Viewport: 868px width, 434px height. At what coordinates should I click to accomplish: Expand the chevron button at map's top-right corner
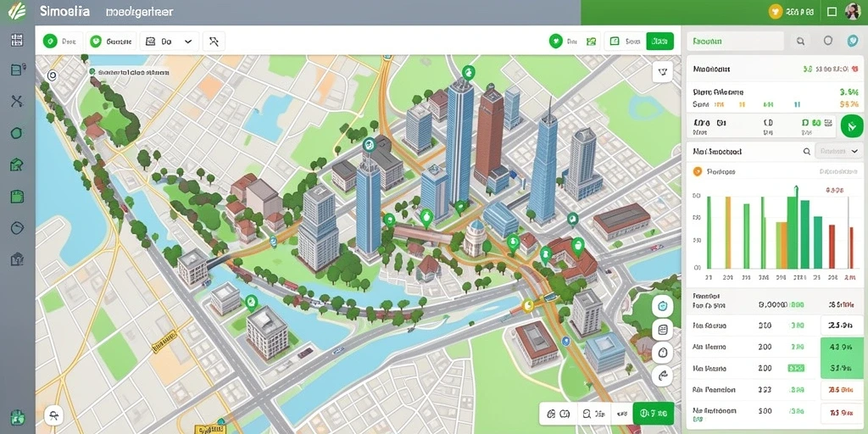663,71
